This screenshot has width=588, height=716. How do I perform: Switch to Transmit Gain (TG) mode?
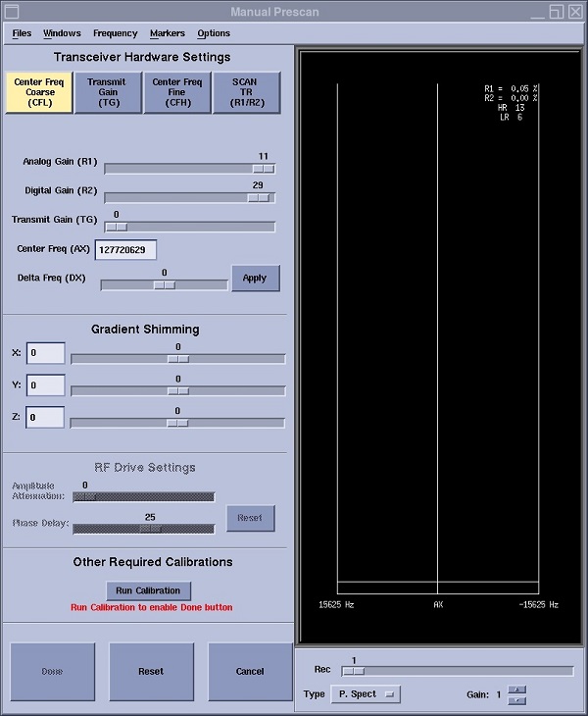click(x=108, y=93)
